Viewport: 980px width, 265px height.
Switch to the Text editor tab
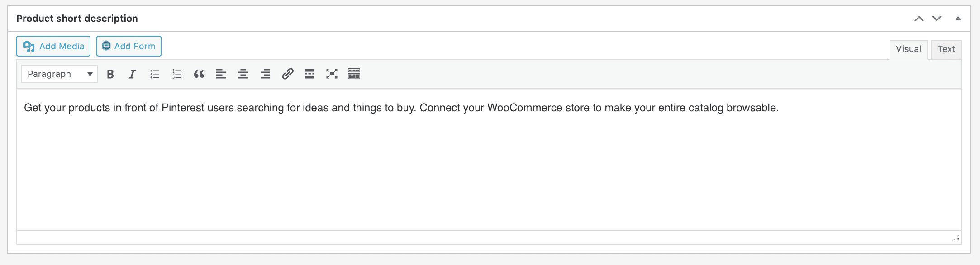(x=946, y=49)
